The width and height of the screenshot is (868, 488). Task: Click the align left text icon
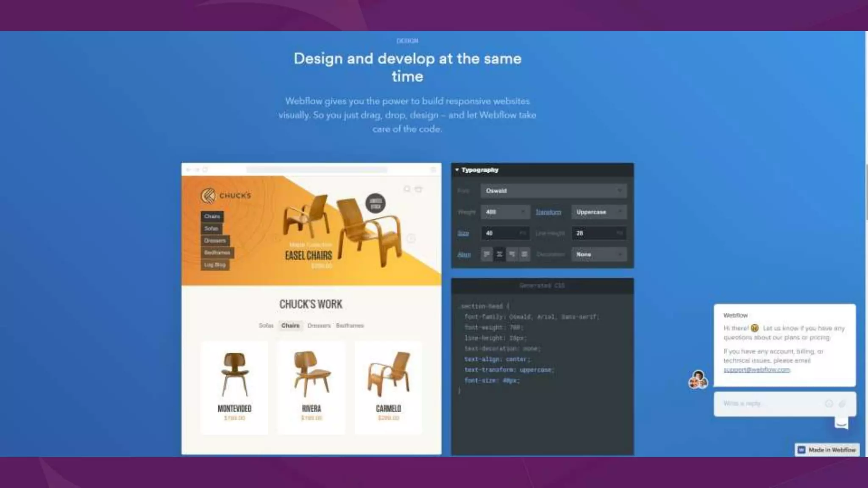487,254
